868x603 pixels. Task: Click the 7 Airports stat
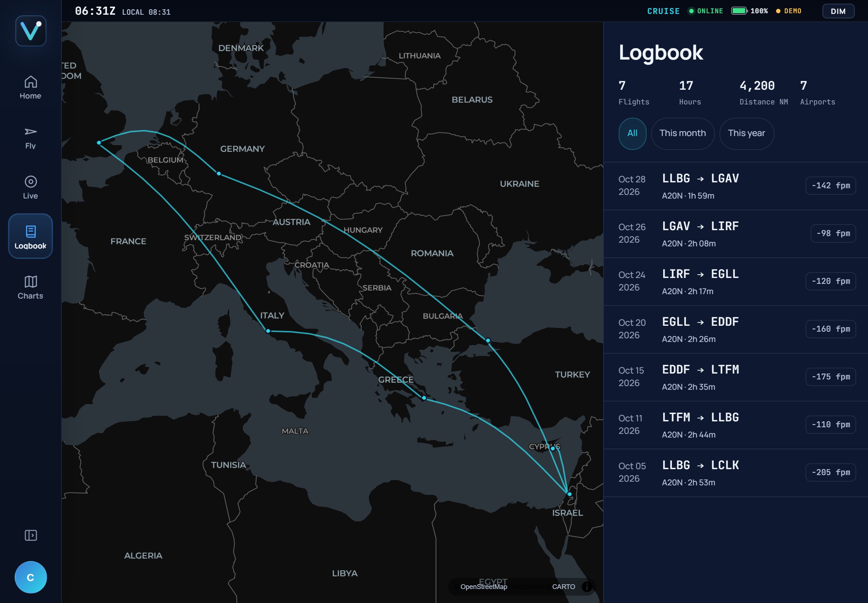click(x=817, y=93)
